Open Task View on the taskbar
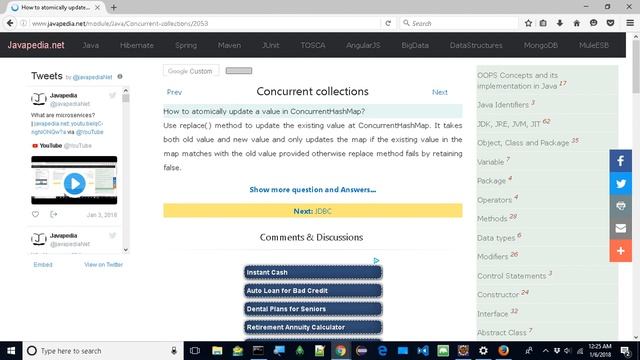The height and width of the screenshot is (360, 640). pos(195,351)
